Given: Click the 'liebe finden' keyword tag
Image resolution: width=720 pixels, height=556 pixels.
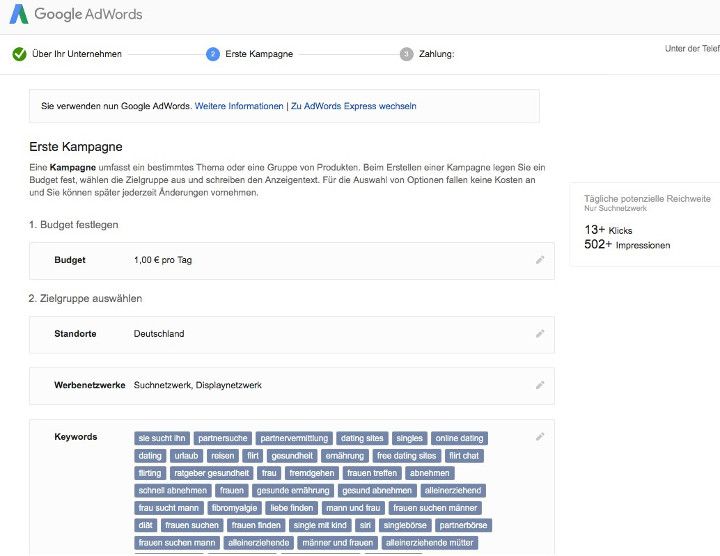Looking at the screenshot, I should [292, 508].
